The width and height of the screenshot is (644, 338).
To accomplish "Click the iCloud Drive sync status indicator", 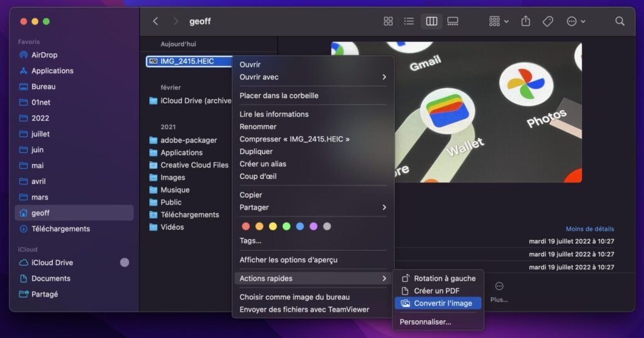I will pos(125,262).
